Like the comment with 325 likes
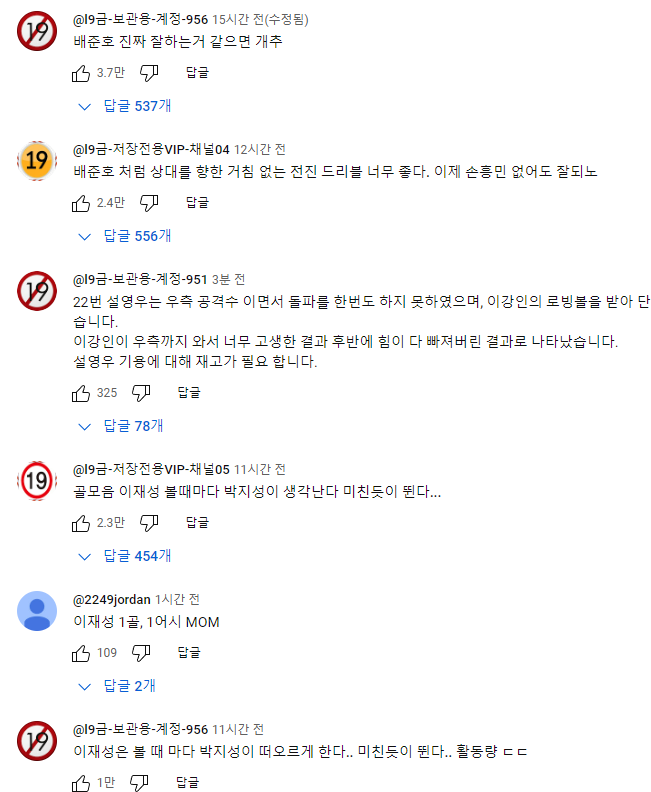651x792 pixels. point(81,393)
